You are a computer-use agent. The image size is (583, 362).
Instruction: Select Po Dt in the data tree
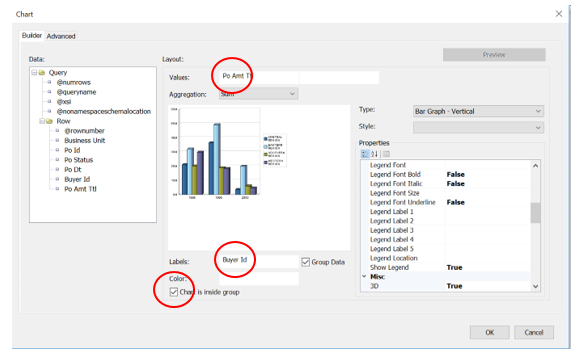pyautogui.click(x=73, y=169)
